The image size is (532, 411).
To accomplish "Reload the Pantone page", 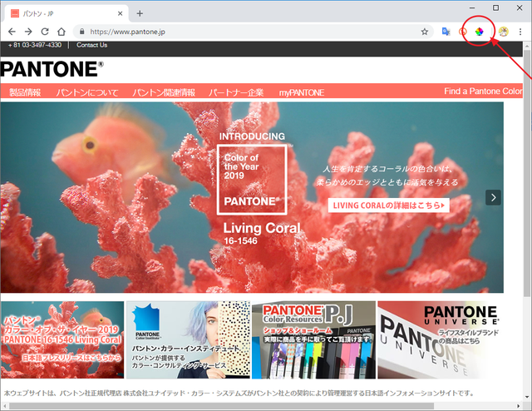I will tap(45, 32).
